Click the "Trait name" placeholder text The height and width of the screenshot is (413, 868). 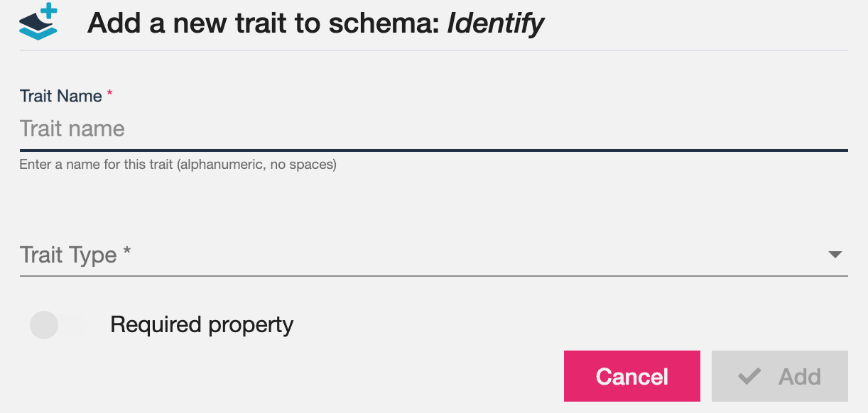point(72,128)
